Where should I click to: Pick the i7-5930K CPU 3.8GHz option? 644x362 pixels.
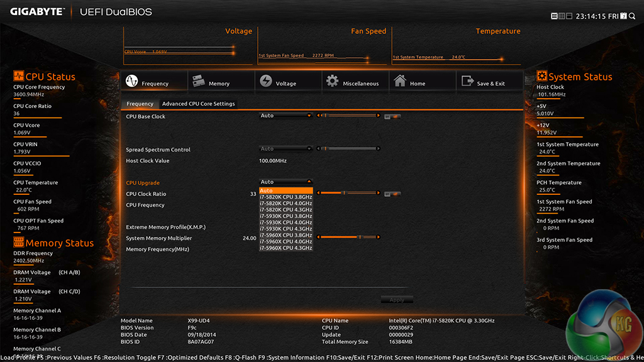(286, 216)
